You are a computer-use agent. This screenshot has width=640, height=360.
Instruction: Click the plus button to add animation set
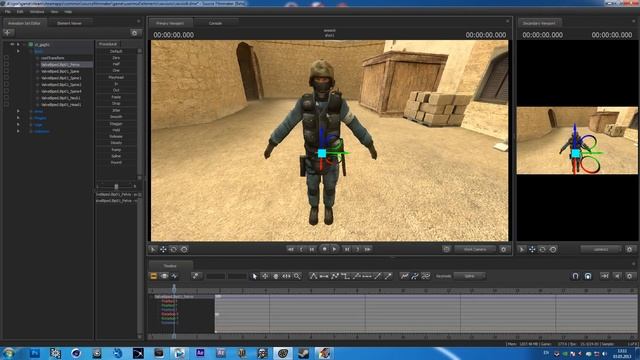coord(8,33)
